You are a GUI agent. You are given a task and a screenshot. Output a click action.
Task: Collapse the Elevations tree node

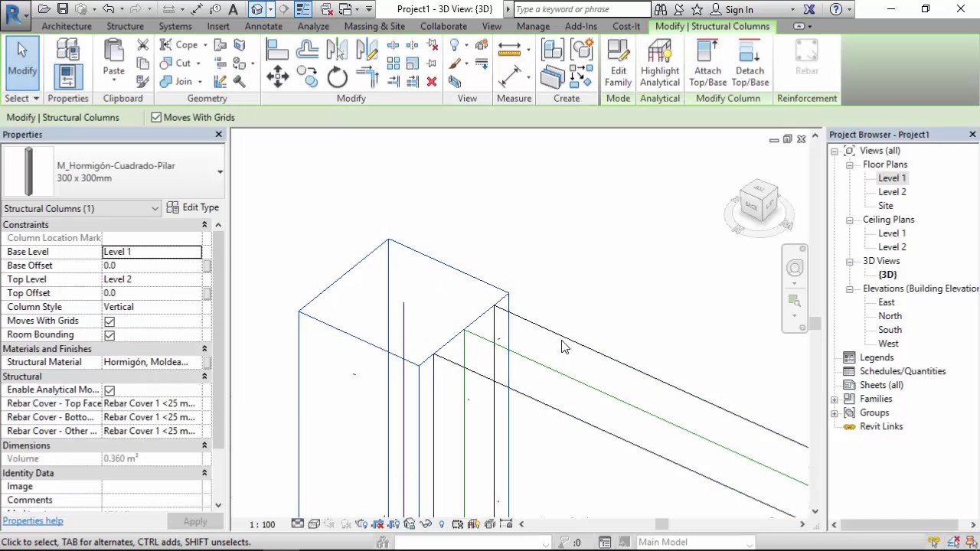coord(849,289)
